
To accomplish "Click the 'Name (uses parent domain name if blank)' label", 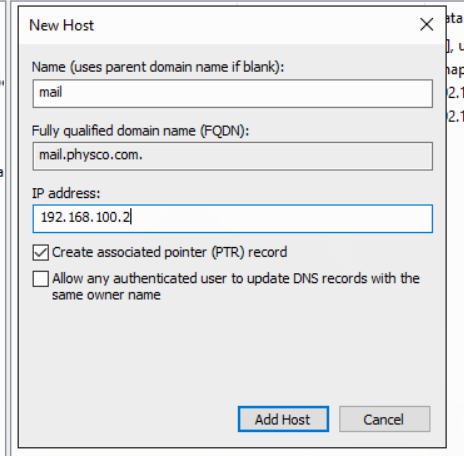I will (158, 67).
